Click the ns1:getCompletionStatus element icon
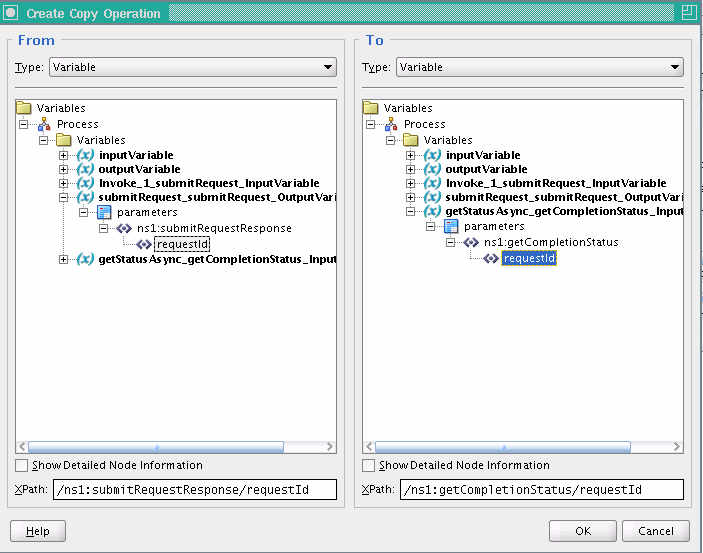703x553 pixels. [471, 242]
